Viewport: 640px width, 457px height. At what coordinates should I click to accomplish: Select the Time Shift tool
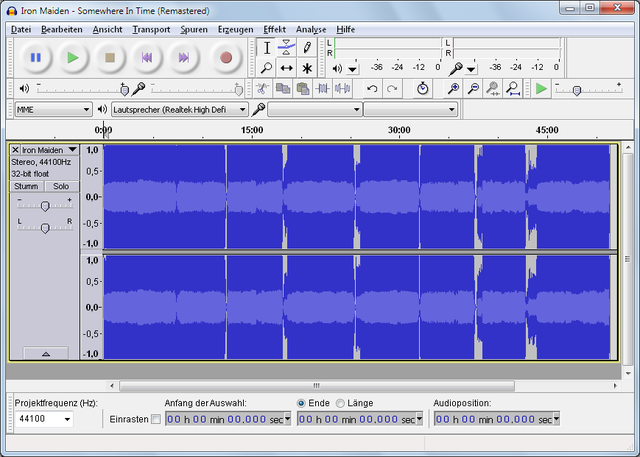[286, 68]
